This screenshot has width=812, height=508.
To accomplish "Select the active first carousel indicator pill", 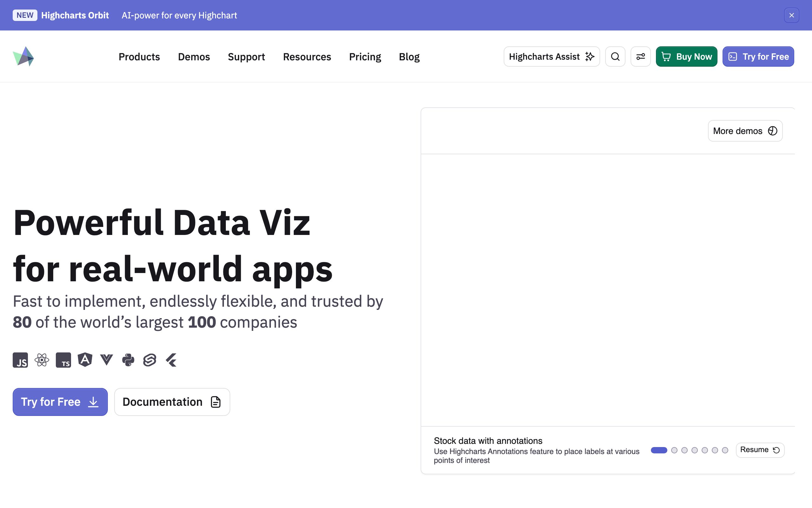I will pyautogui.click(x=659, y=450).
